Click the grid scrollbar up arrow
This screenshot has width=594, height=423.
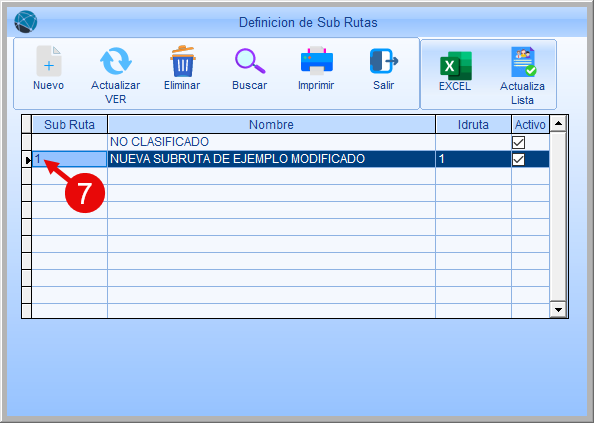[x=558, y=123]
